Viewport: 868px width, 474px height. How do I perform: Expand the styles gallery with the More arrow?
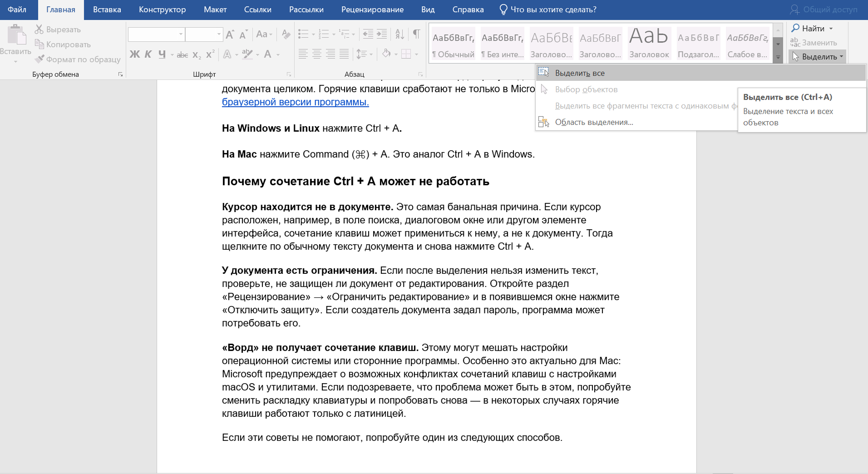778,58
